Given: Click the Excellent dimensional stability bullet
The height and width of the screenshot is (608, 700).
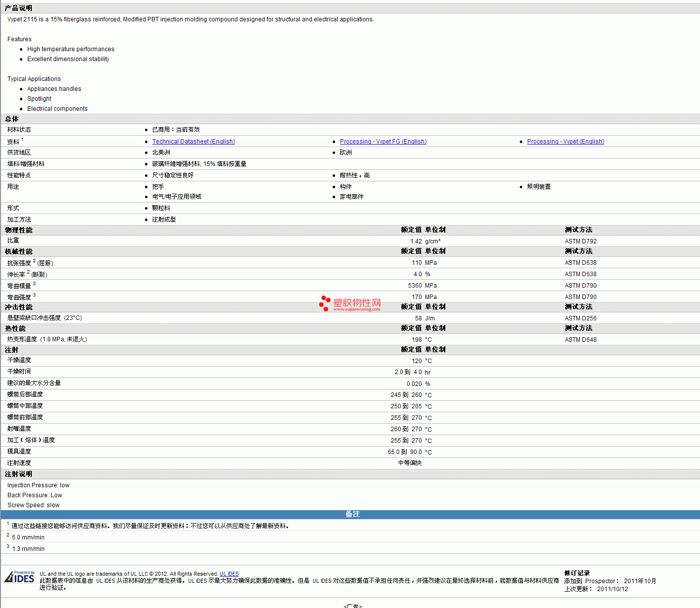Looking at the screenshot, I should click(69, 59).
